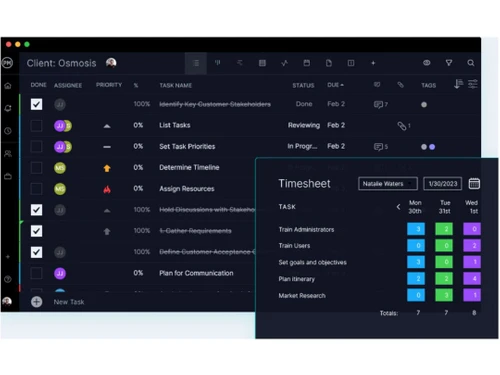
Task: Uncheck done box for Hold Discussions task
Action: (x=36, y=210)
